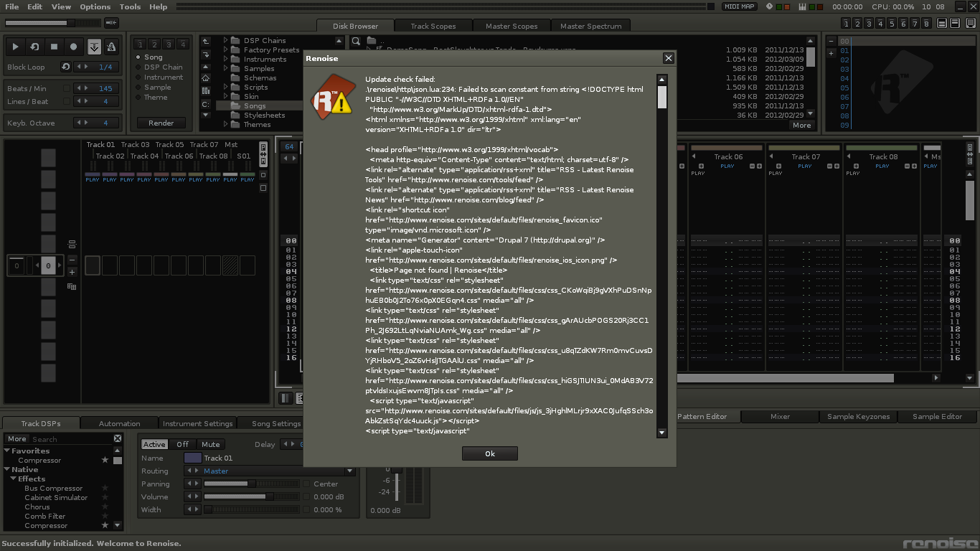Viewport: 980px width, 551px height.
Task: Click the MIDI MAP button
Action: [739, 6]
